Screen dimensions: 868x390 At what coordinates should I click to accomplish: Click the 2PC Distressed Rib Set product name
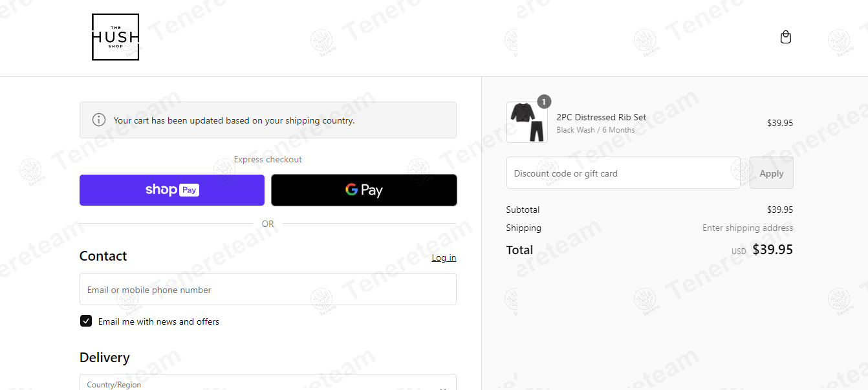(x=602, y=117)
